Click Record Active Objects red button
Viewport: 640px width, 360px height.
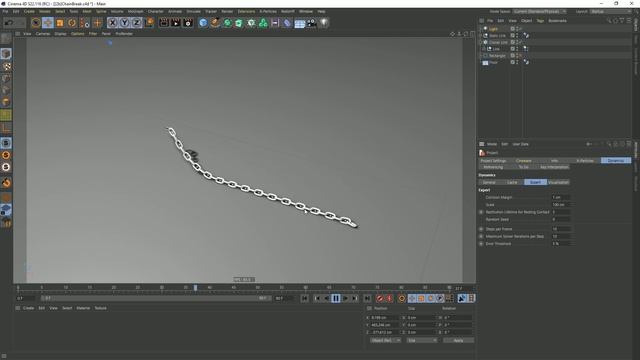pyautogui.click(x=380, y=298)
